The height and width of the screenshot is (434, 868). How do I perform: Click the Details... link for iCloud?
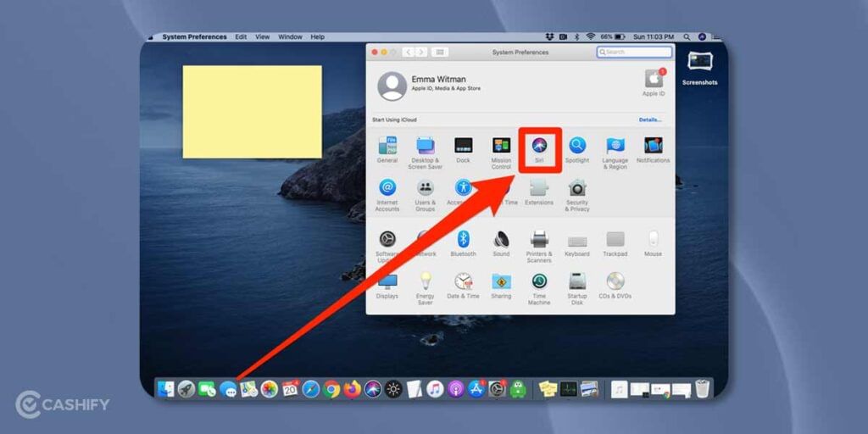click(x=650, y=120)
